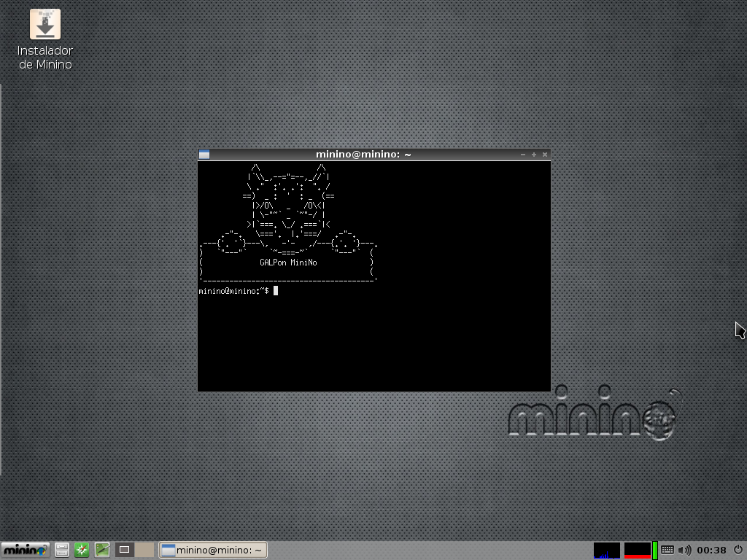Open the volume control speaker icon
The width and height of the screenshot is (747, 560).
684,550
